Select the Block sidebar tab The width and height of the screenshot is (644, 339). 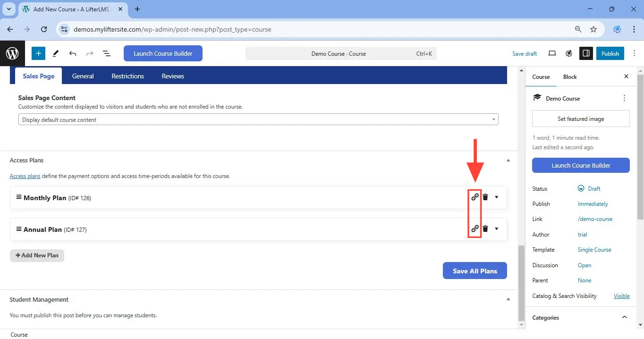coord(570,76)
